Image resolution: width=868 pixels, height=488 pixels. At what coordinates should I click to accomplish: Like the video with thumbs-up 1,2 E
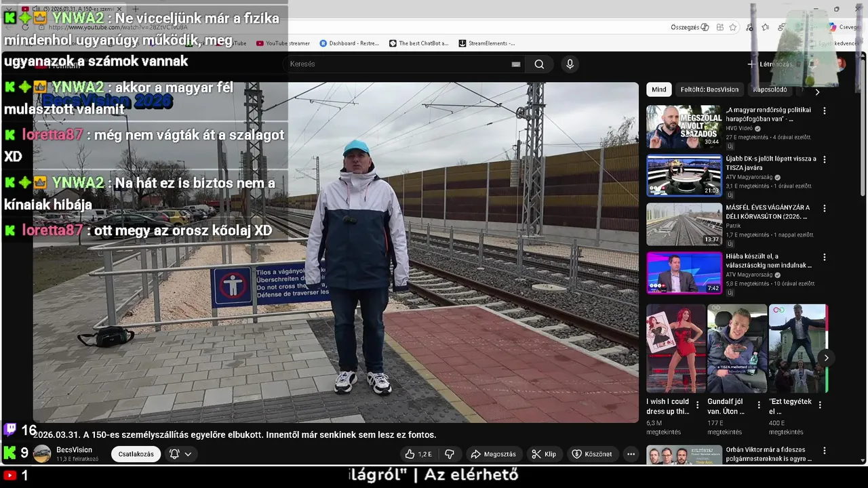(418, 454)
